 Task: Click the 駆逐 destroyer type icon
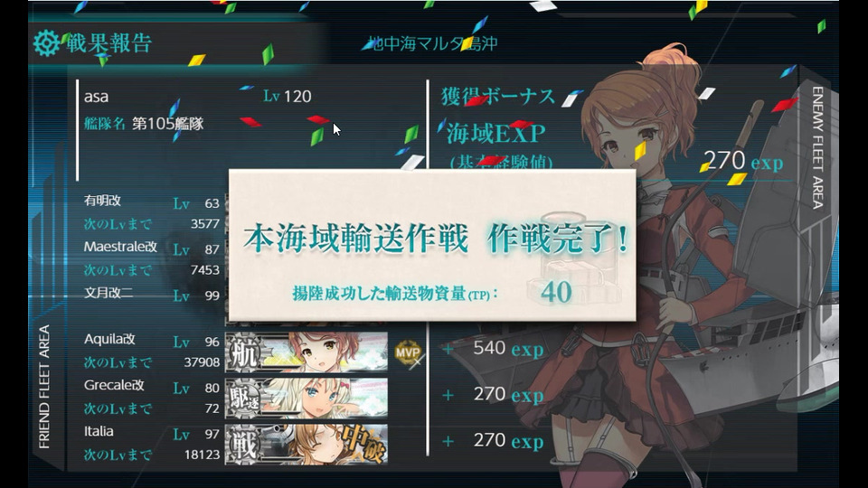(x=243, y=398)
